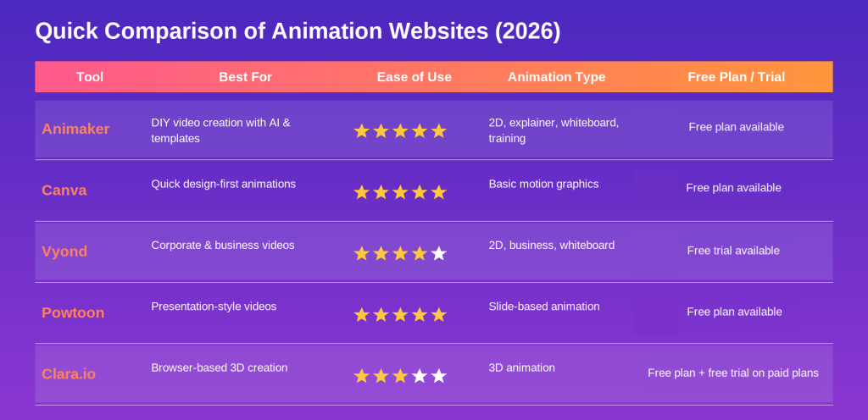This screenshot has width=868, height=420.
Task: Select the Canva tool name
Action: pos(64,191)
